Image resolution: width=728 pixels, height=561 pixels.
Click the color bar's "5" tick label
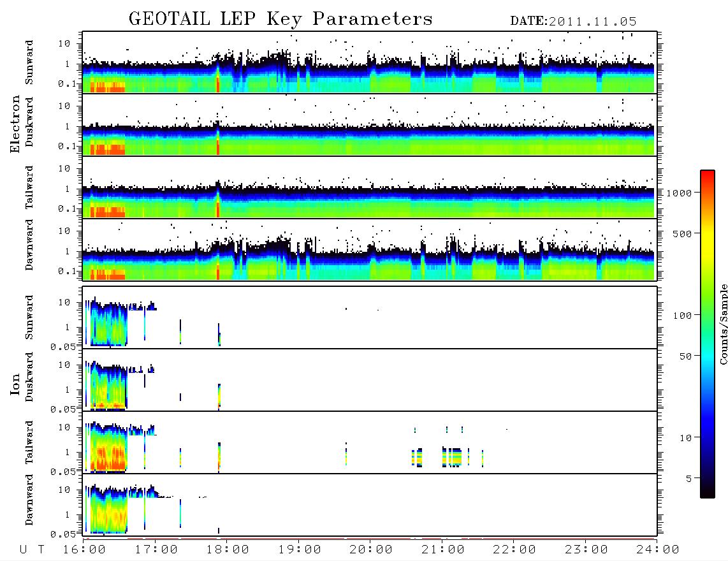click(689, 478)
